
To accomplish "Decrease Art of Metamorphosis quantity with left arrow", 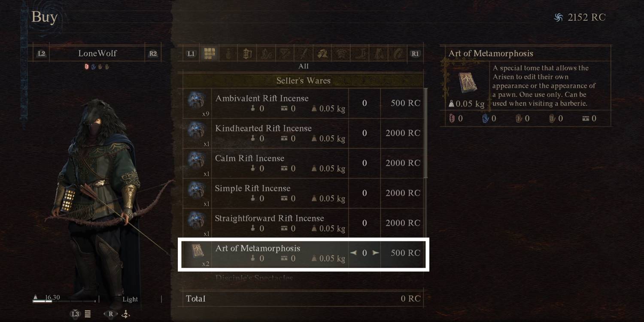I will point(353,253).
